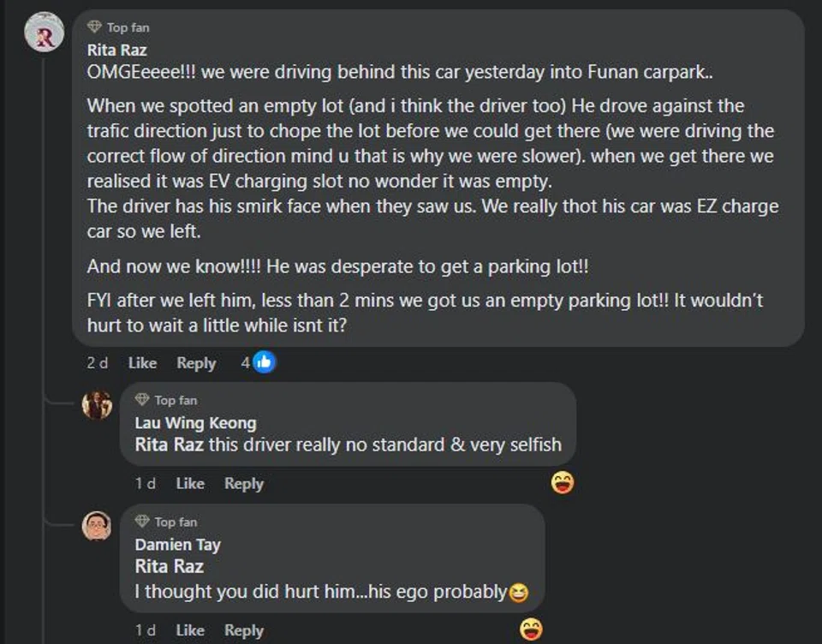This screenshot has width=822, height=644.
Task: Click Rita Raz mention in Lau's reply
Action: pyautogui.click(x=169, y=445)
